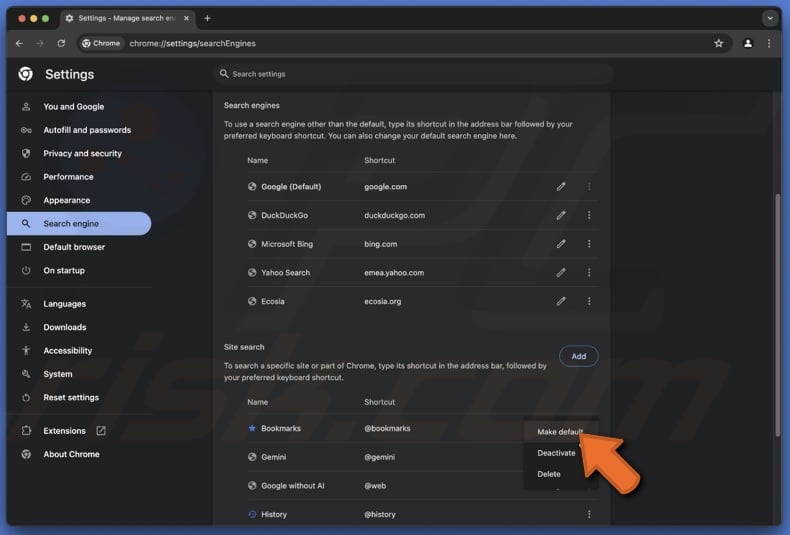Edit the Ecosia search engine entry
The width and height of the screenshot is (790, 535).
[561, 301]
